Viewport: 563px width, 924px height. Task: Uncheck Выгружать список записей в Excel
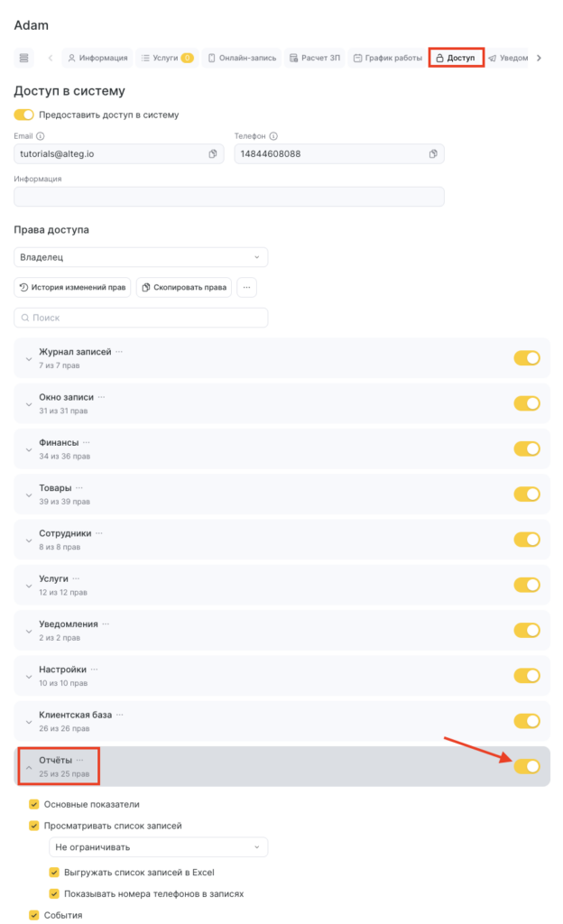click(x=54, y=873)
